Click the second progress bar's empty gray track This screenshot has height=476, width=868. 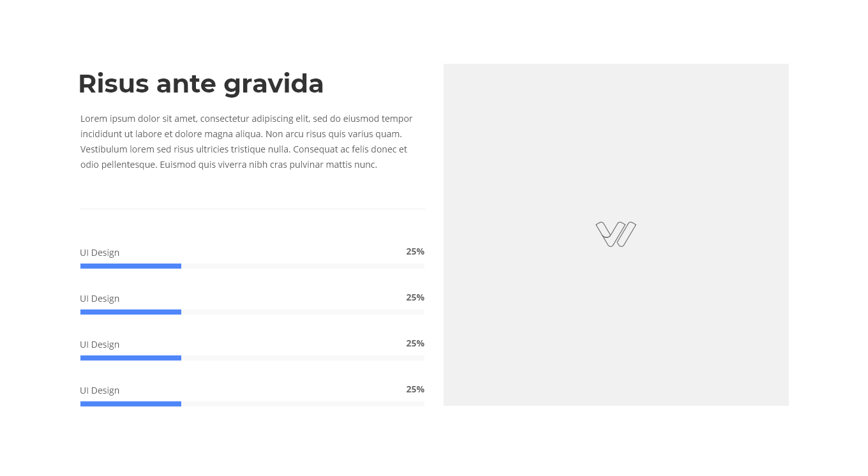point(303,312)
